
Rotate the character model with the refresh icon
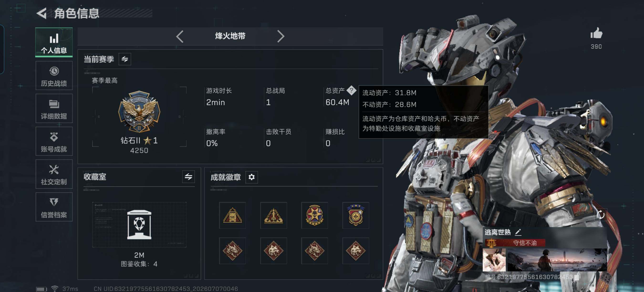point(601,214)
